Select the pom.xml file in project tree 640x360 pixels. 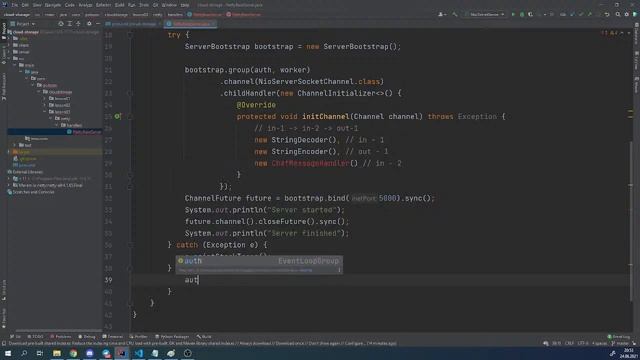click(x=24, y=165)
